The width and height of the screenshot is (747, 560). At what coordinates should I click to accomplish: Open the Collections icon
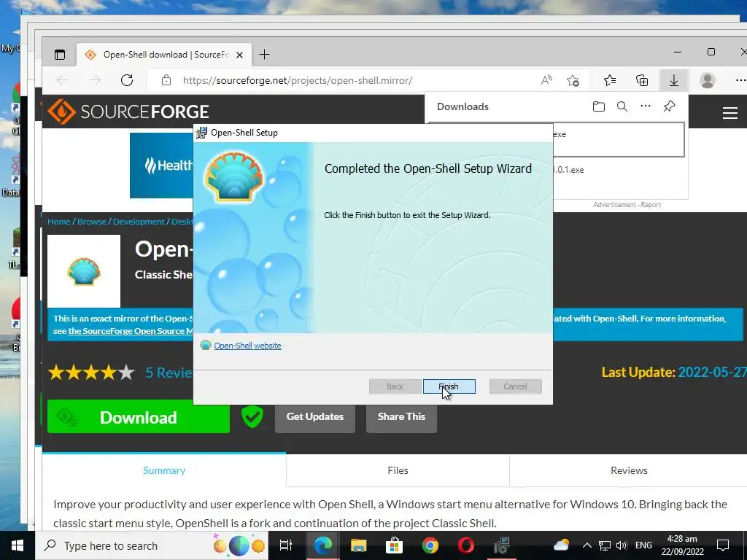(x=642, y=80)
